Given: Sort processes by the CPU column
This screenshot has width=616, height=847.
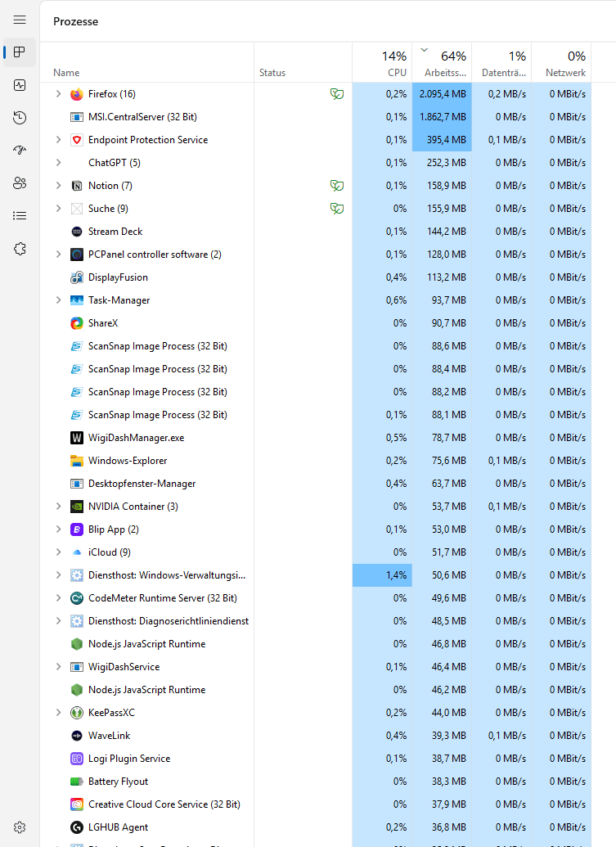Looking at the screenshot, I should 383,64.
